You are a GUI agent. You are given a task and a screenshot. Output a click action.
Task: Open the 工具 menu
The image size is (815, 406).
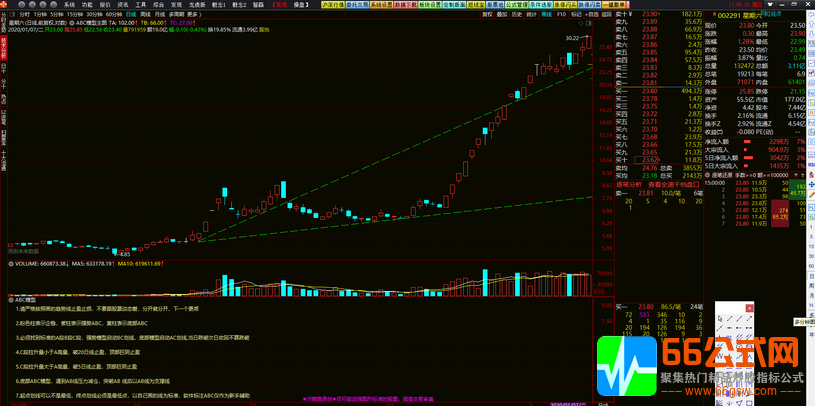tap(138, 5)
